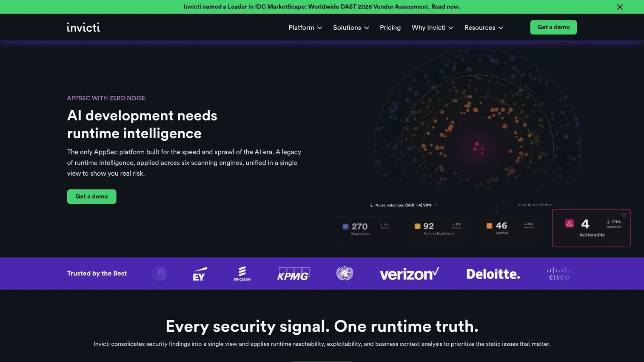The height and width of the screenshot is (362, 644).
Task: Click the 'REAL RUNTIME RISK' label
Action: tap(535, 205)
